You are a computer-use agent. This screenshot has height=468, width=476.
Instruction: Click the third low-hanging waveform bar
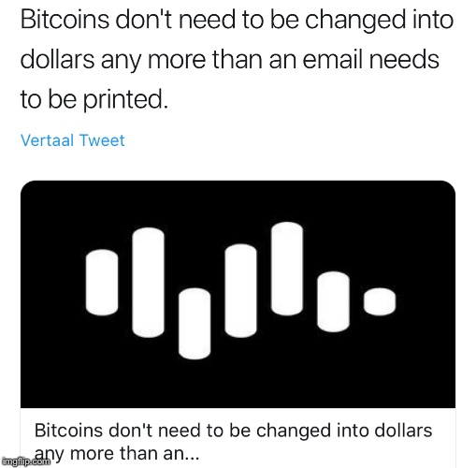(195, 324)
